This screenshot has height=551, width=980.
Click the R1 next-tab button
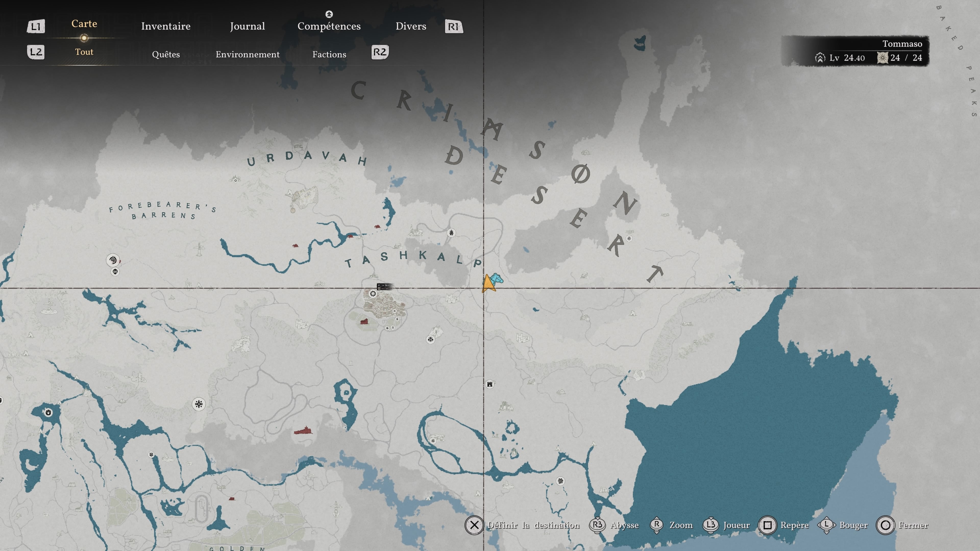(454, 27)
